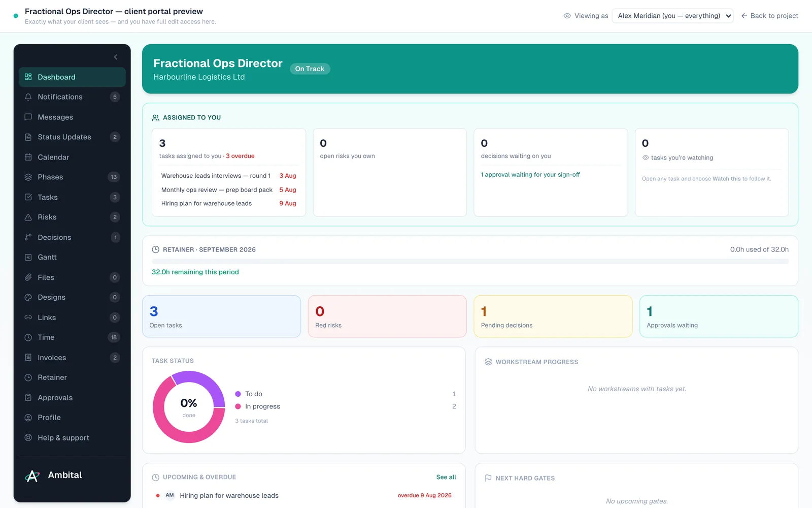
Task: Click the Gantt chart icon
Action: 28,258
